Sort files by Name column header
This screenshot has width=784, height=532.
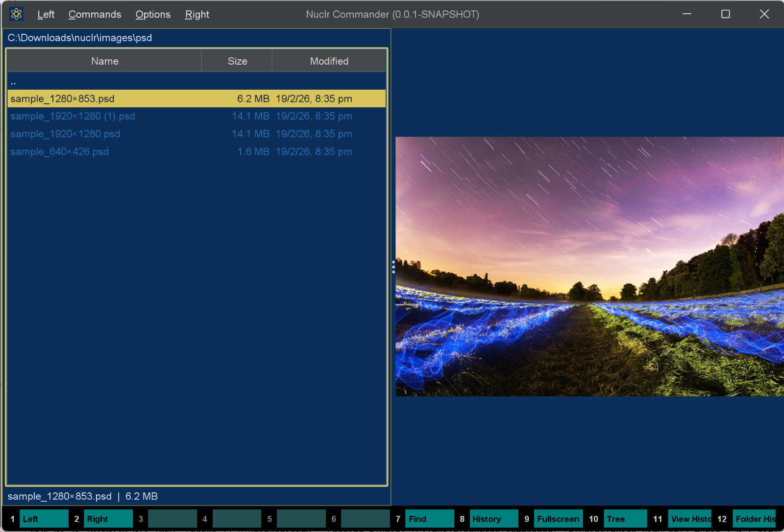tap(104, 61)
